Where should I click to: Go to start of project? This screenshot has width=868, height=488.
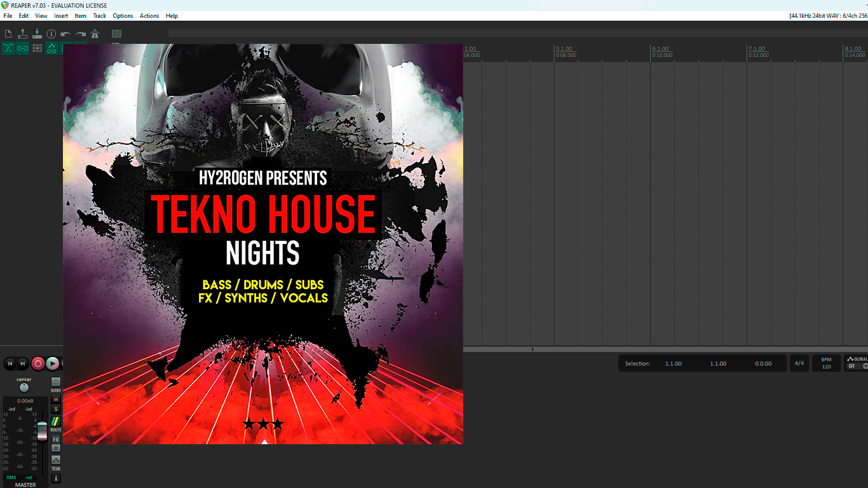(x=10, y=363)
